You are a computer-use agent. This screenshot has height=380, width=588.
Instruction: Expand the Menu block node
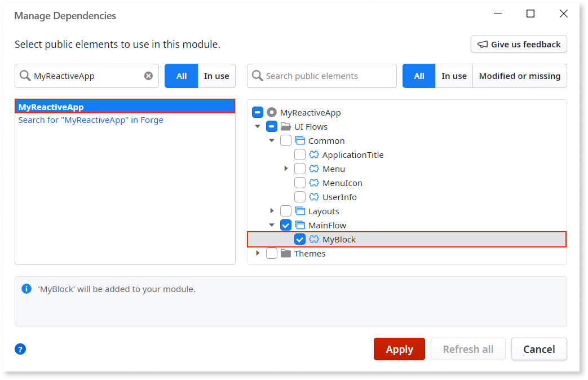coord(286,169)
